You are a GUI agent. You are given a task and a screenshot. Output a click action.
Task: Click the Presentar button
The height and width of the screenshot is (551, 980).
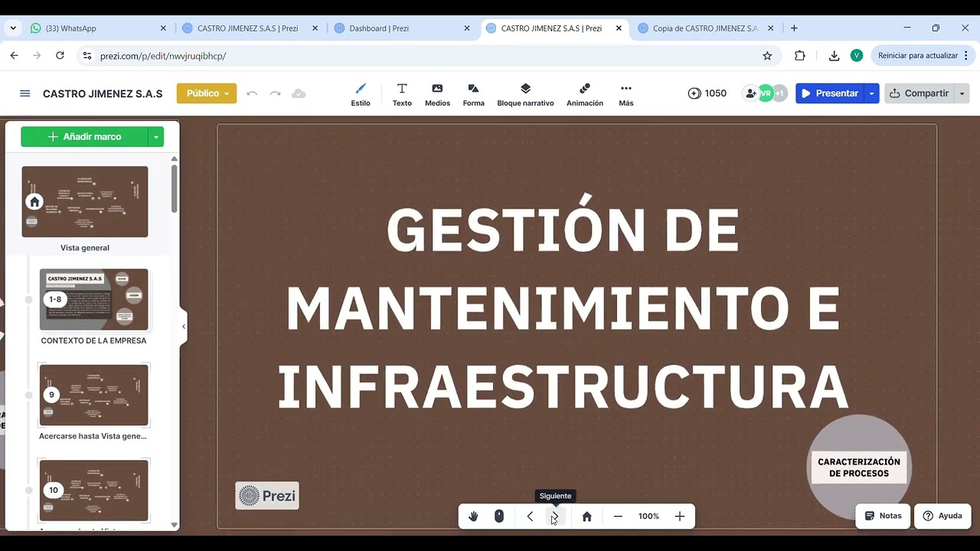click(830, 93)
